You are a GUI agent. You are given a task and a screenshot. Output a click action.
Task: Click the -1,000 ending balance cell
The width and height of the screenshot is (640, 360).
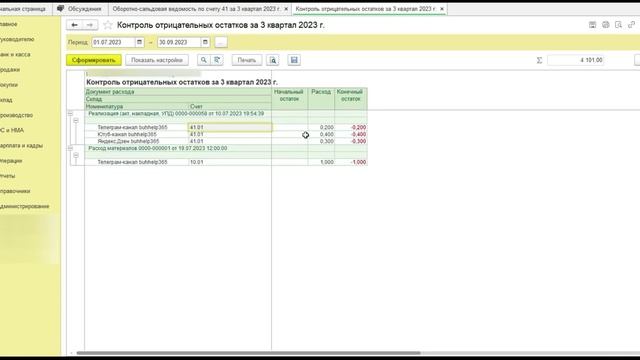click(351, 162)
